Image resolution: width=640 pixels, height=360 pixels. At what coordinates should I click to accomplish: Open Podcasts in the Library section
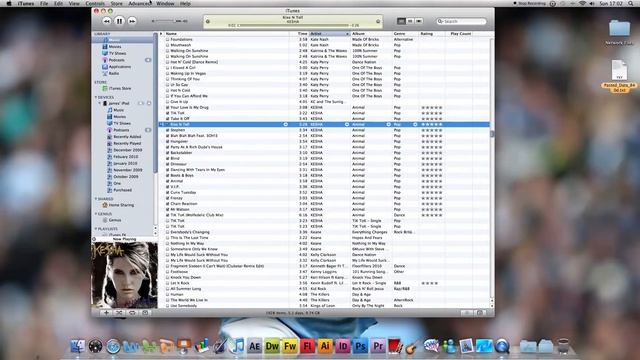116,60
